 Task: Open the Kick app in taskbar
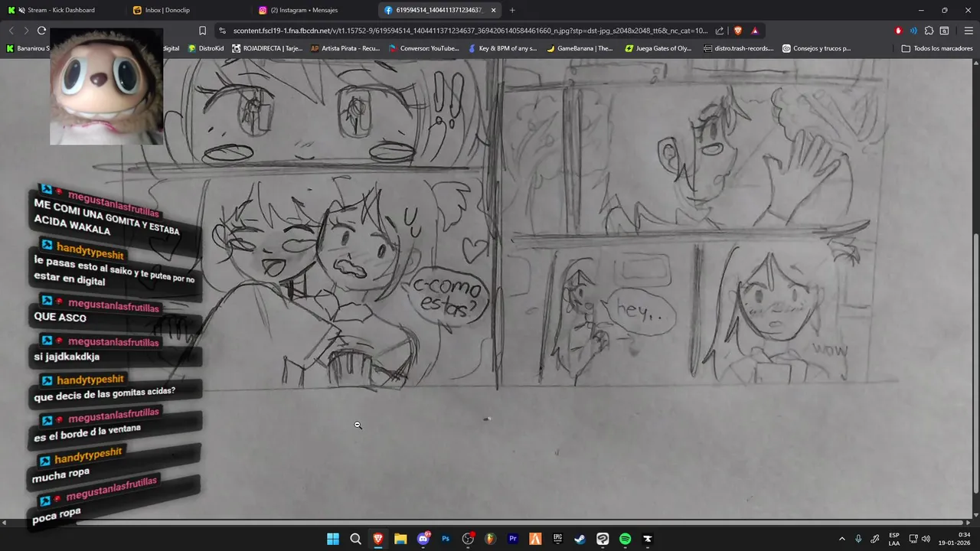click(x=648, y=539)
